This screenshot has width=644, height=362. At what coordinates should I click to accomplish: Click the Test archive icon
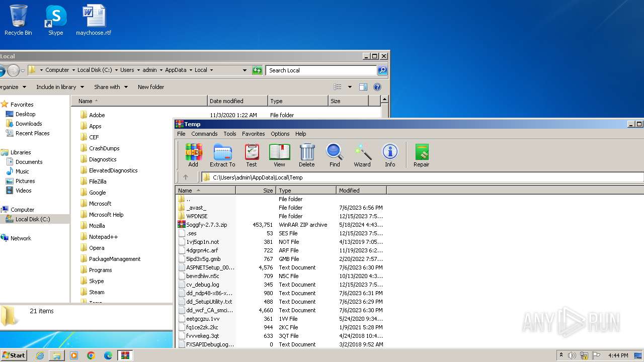252,155
